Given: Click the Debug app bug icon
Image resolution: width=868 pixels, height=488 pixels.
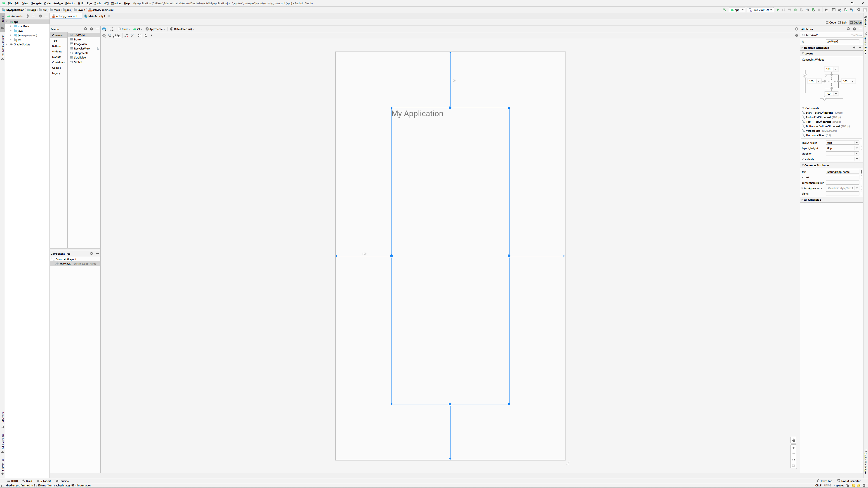Looking at the screenshot, I should tap(796, 10).
